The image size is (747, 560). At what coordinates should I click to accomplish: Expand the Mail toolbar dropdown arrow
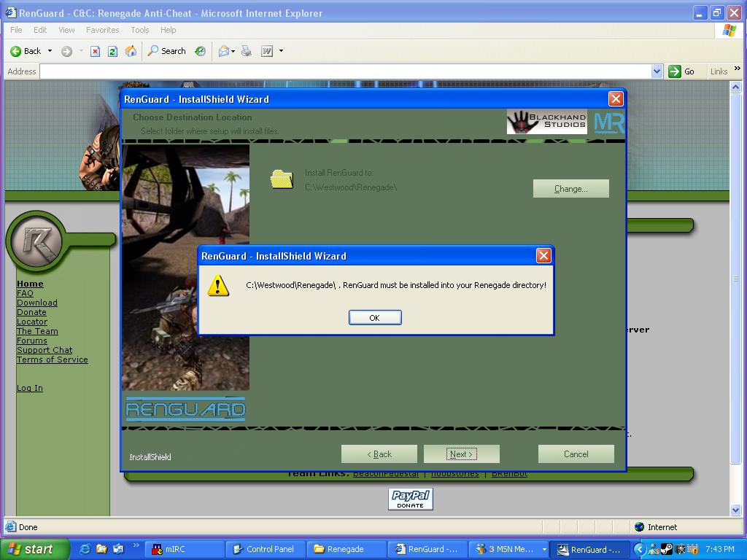(x=233, y=51)
